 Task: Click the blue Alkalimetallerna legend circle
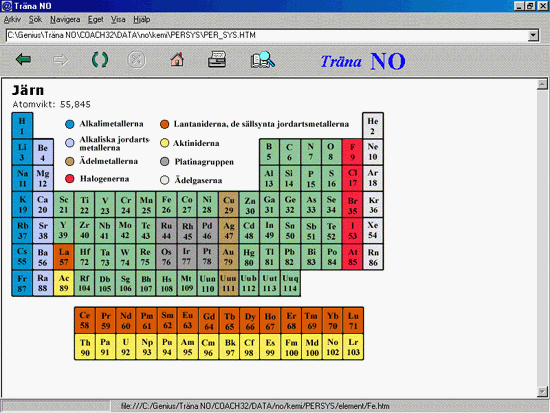[x=70, y=124]
